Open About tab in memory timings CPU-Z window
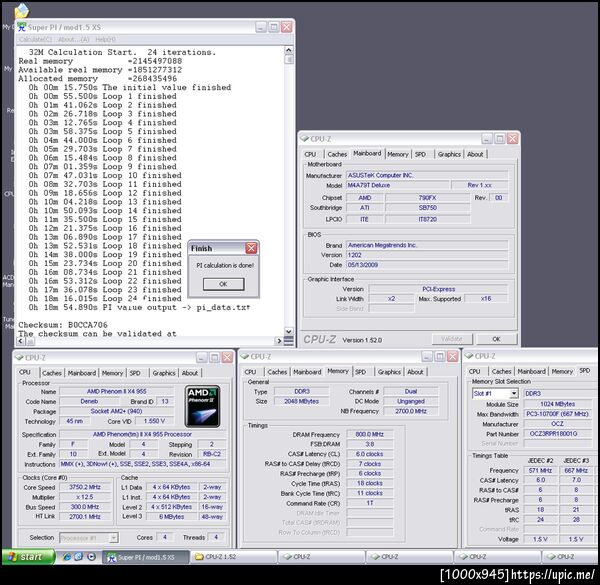The width and height of the screenshot is (600, 585). [x=415, y=372]
